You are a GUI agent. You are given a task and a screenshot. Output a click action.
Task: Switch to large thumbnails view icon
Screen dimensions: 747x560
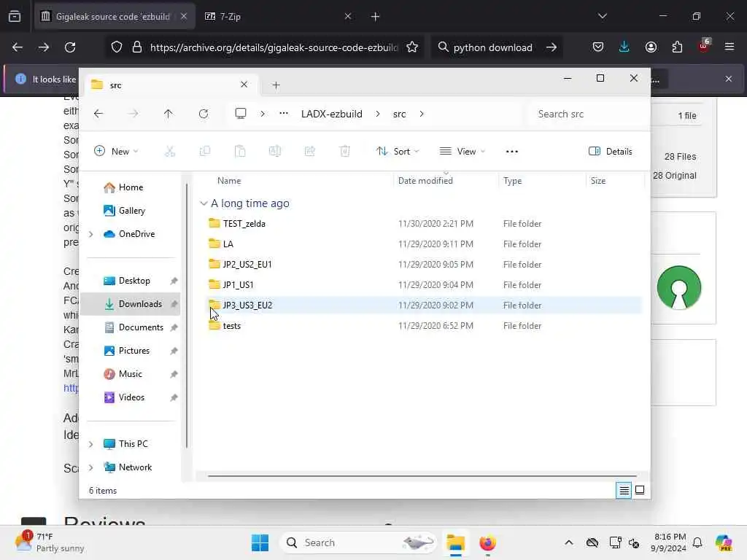640,490
